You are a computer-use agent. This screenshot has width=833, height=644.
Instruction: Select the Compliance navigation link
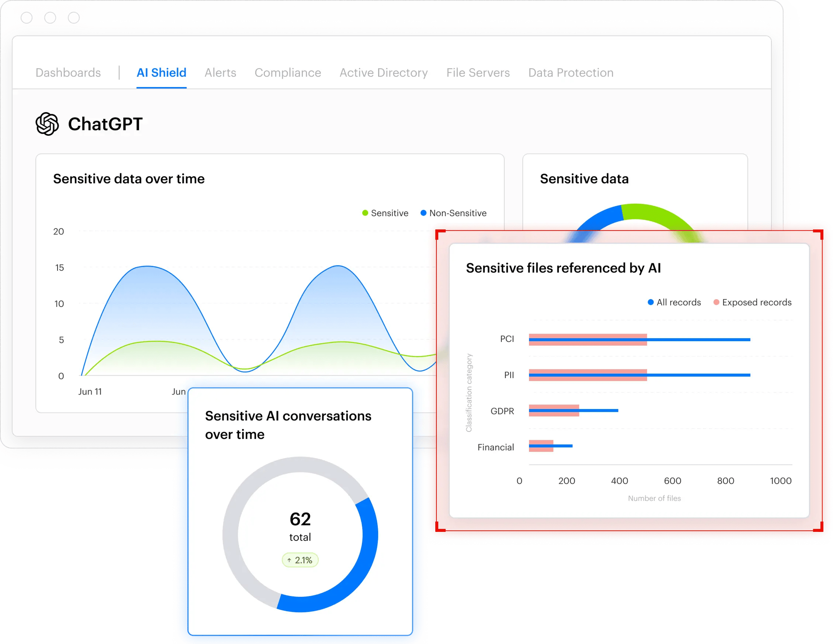point(288,72)
